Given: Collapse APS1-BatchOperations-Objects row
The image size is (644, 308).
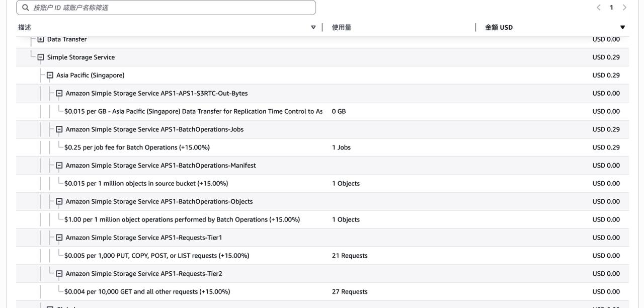Looking at the screenshot, I should (59, 202).
